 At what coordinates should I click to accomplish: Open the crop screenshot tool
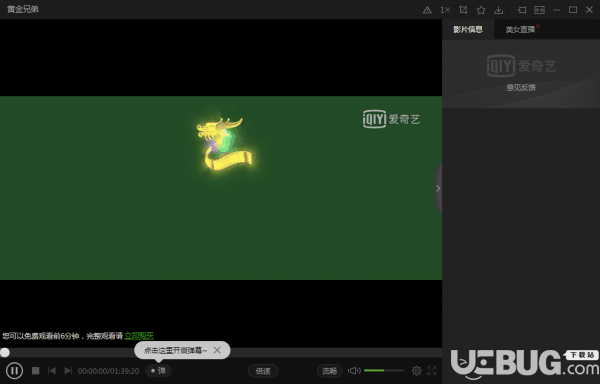[463, 10]
